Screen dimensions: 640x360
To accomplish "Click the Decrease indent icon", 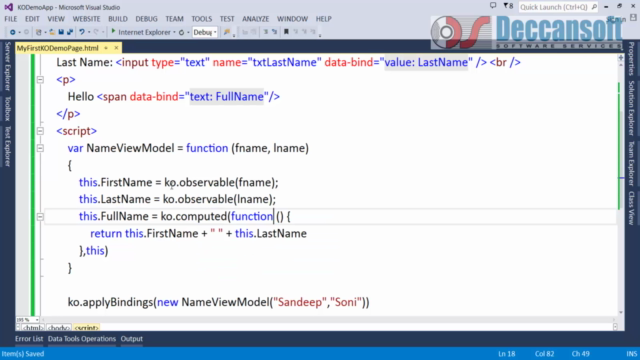I will coord(245,32).
